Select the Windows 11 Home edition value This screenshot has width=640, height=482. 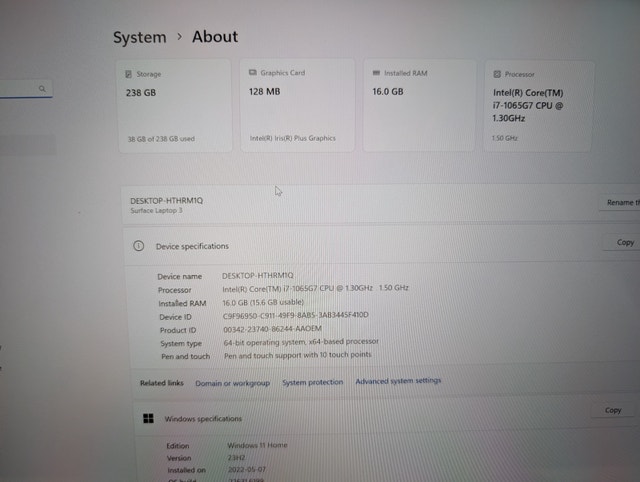(x=257, y=445)
